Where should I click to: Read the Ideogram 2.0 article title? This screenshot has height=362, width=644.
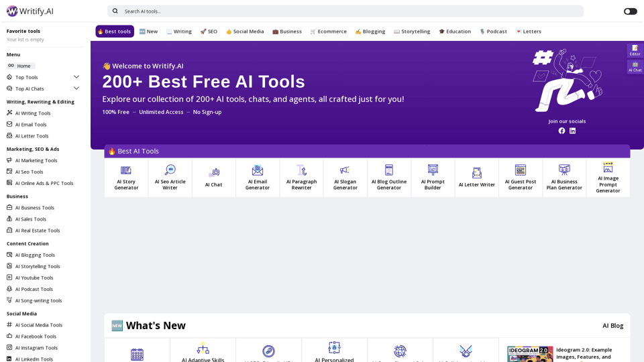tap(584, 353)
